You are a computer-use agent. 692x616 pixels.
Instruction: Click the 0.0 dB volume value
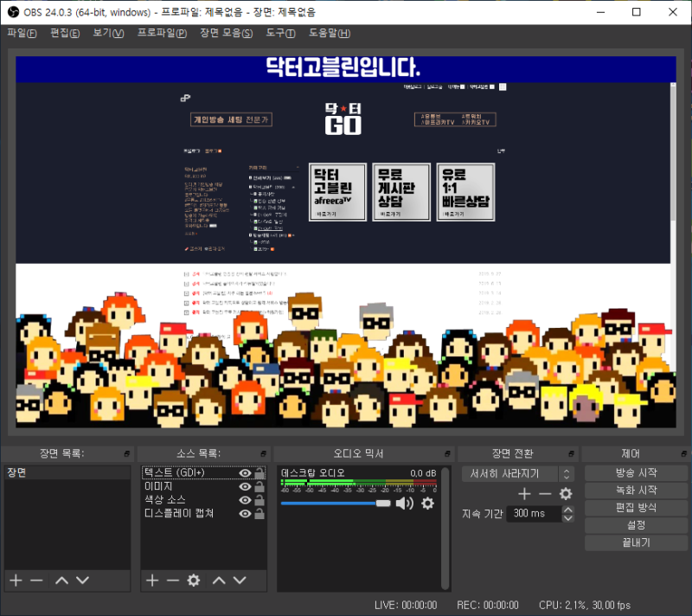click(423, 473)
